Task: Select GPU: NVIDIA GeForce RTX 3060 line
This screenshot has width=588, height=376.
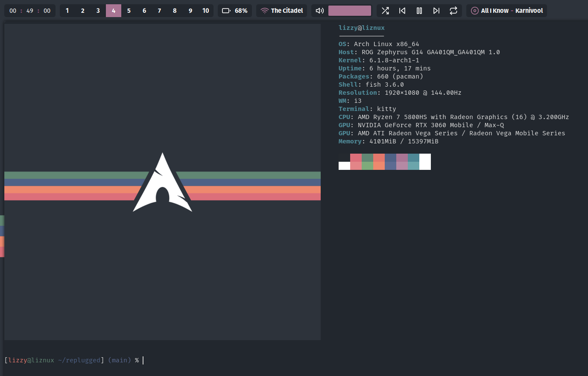Action: point(421,125)
